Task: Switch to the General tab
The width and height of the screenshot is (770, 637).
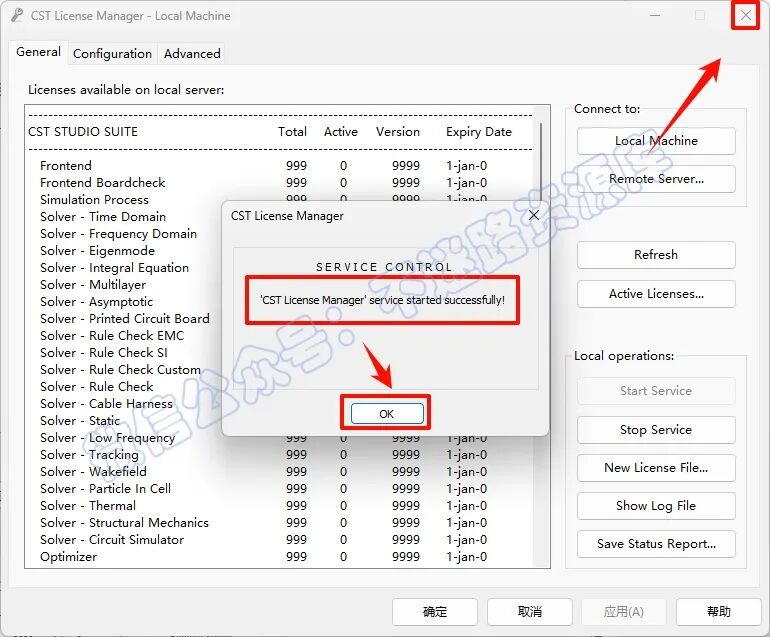Action: coord(38,52)
